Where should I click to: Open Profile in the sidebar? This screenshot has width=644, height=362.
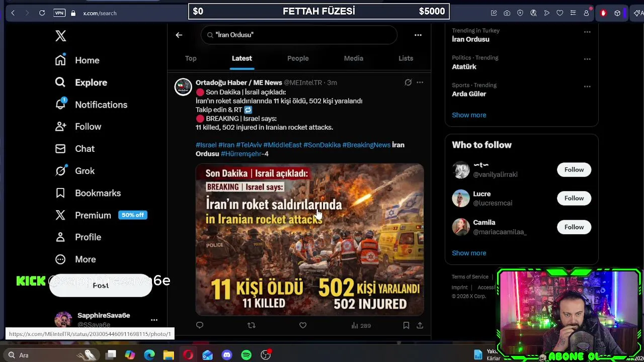coord(78,237)
